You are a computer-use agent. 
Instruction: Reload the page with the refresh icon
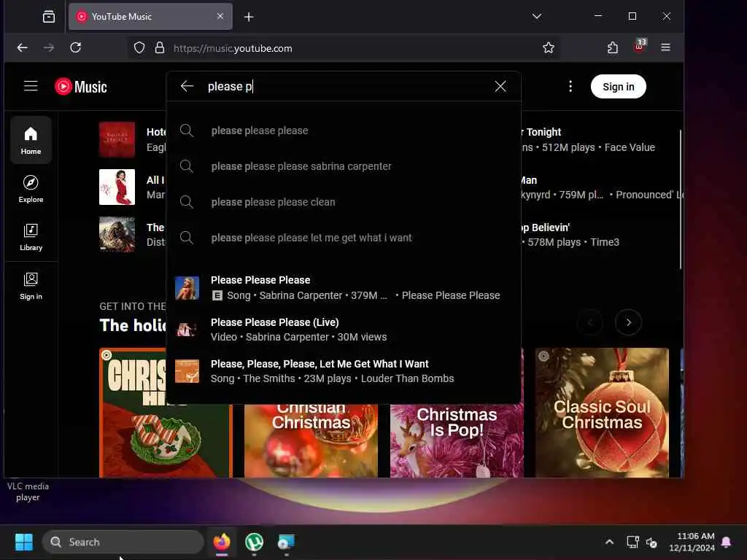[x=75, y=47]
